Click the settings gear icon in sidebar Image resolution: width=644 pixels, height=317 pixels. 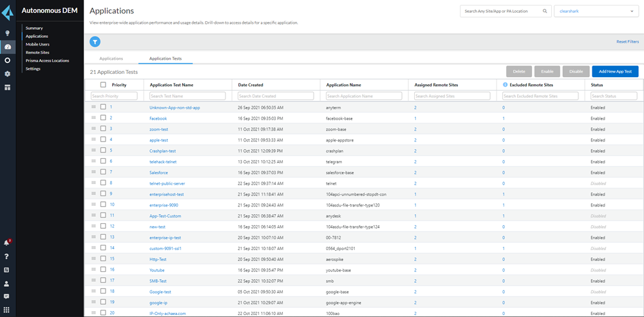click(x=7, y=74)
